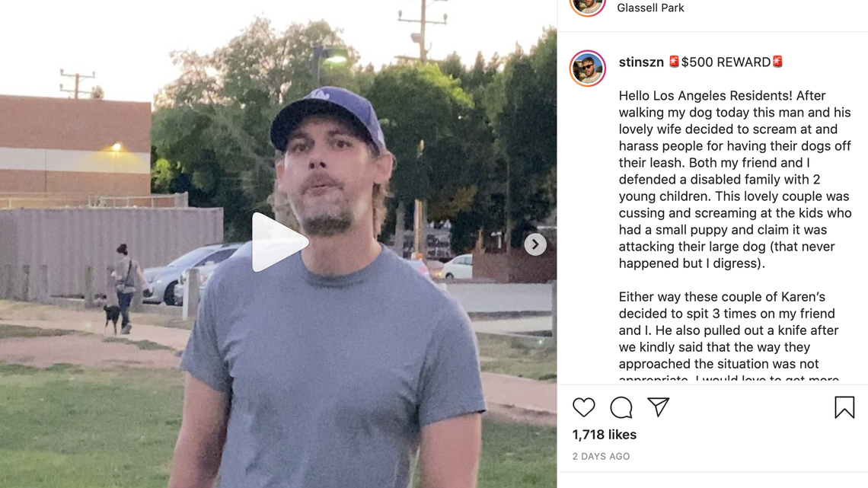Like the post with the heart icon
The height and width of the screenshot is (488, 868).
[x=584, y=407]
